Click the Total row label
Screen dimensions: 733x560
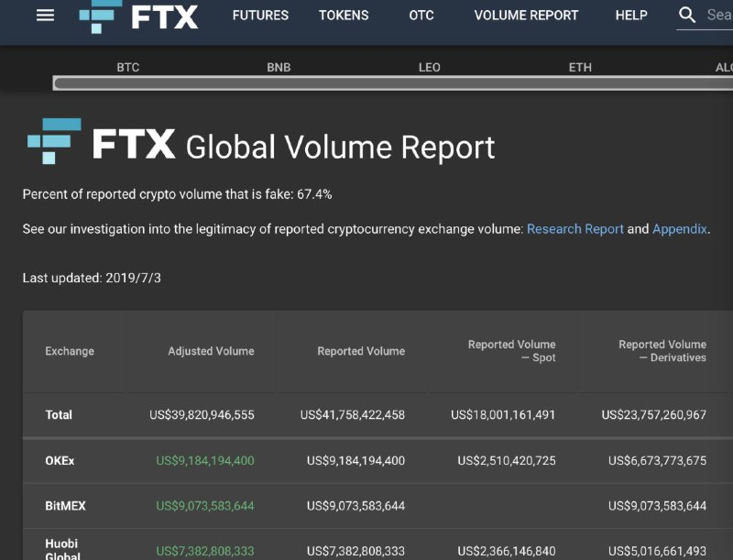click(x=59, y=414)
